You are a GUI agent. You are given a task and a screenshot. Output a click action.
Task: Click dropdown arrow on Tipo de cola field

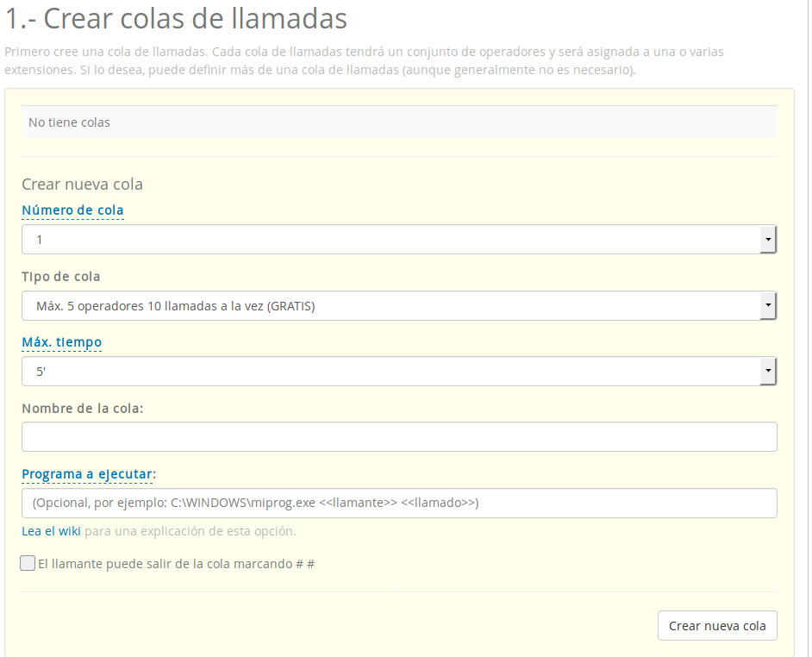coord(768,305)
